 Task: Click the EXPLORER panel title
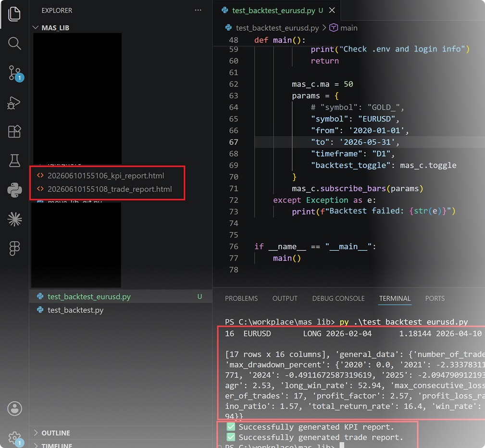pyautogui.click(x=57, y=10)
